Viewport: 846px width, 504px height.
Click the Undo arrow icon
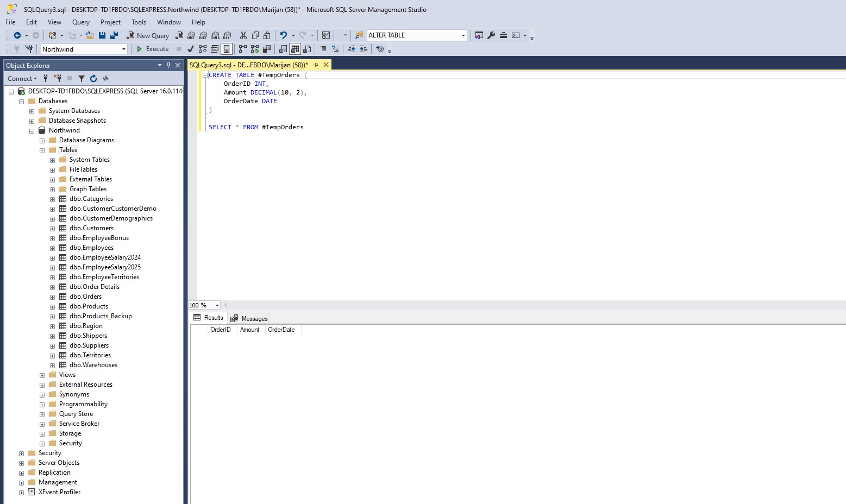[283, 35]
